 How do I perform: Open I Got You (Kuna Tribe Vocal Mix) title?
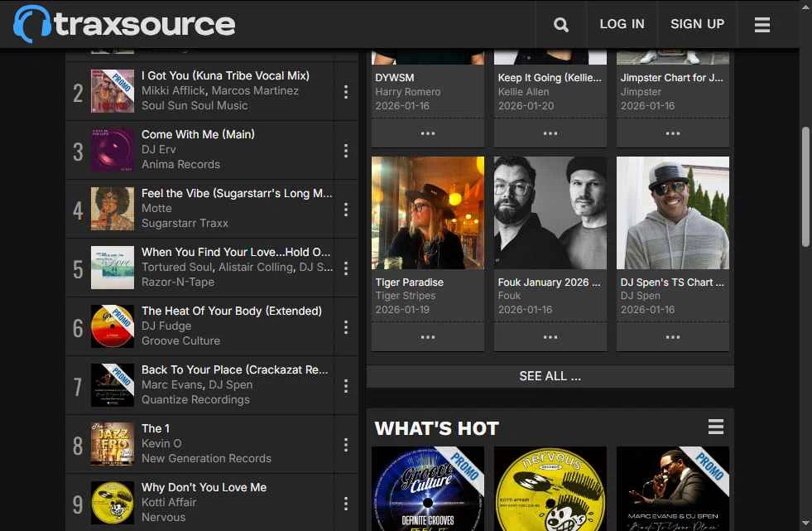pos(225,75)
